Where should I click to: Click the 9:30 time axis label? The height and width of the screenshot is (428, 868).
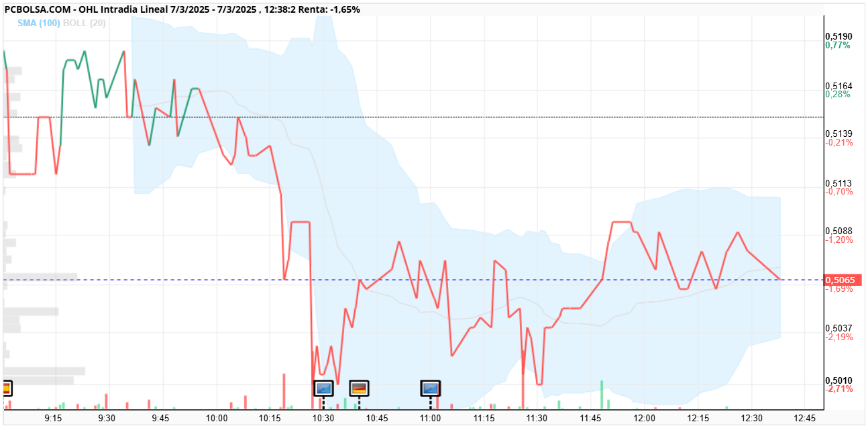click(x=107, y=418)
